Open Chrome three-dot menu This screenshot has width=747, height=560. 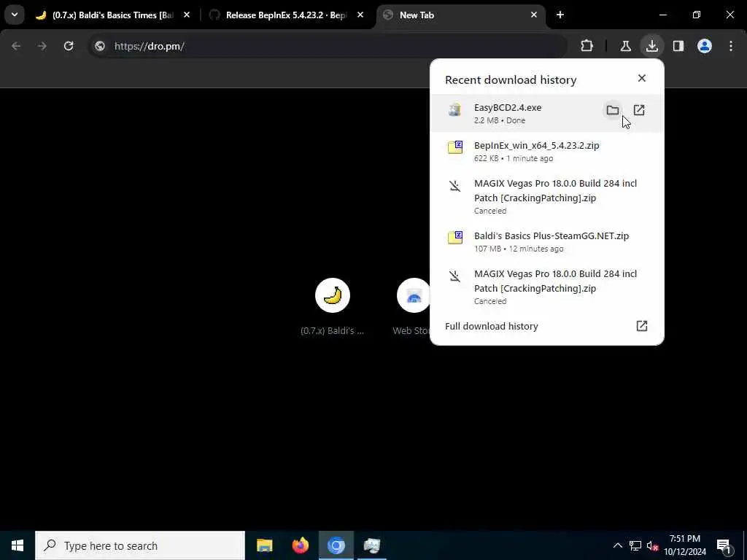pyautogui.click(x=731, y=46)
